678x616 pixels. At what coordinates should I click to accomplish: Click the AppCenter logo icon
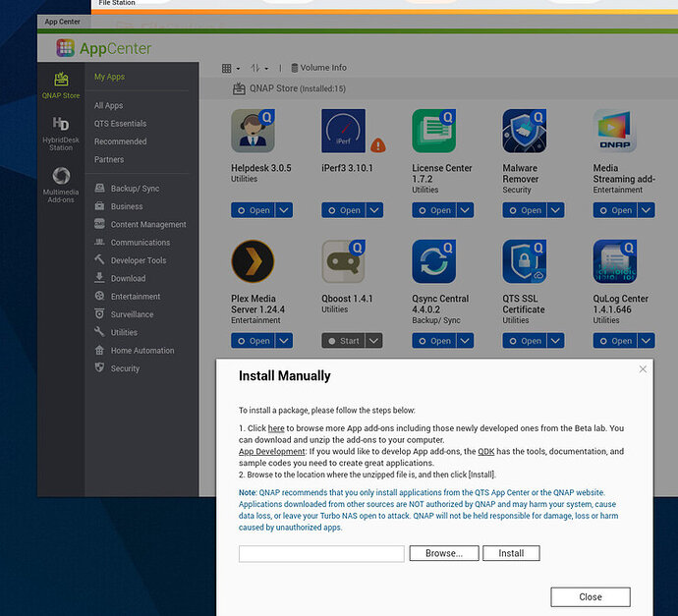(65, 47)
